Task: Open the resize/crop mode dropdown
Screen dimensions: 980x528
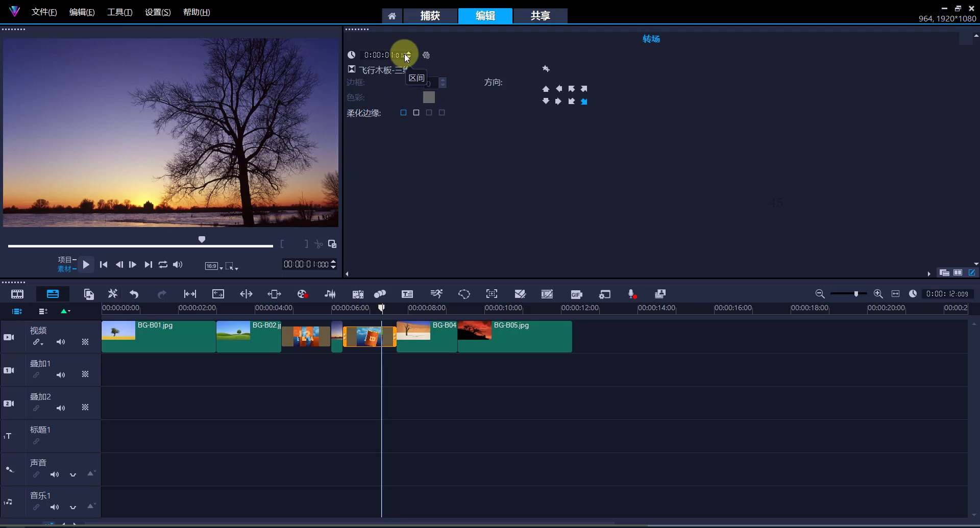Action: [232, 266]
